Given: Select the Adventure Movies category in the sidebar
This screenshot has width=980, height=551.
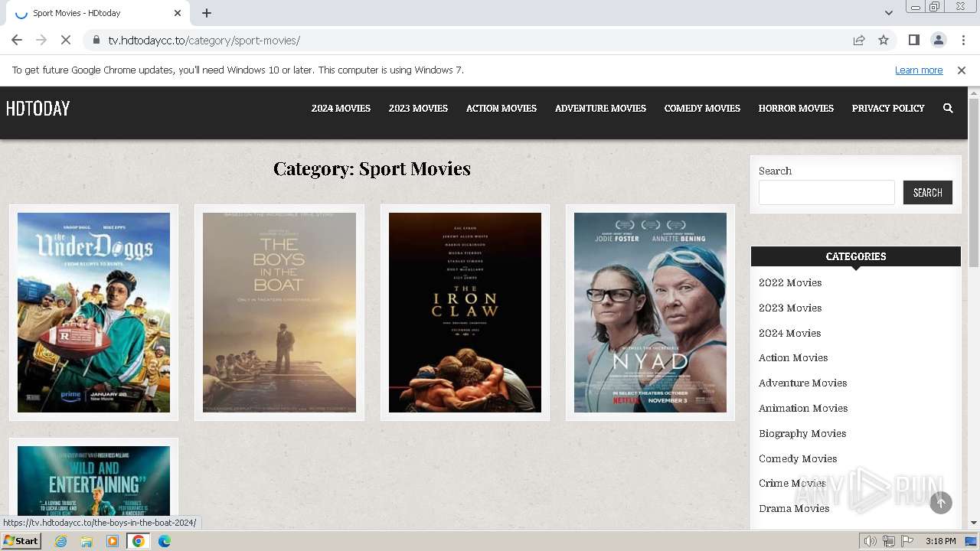Looking at the screenshot, I should (802, 383).
